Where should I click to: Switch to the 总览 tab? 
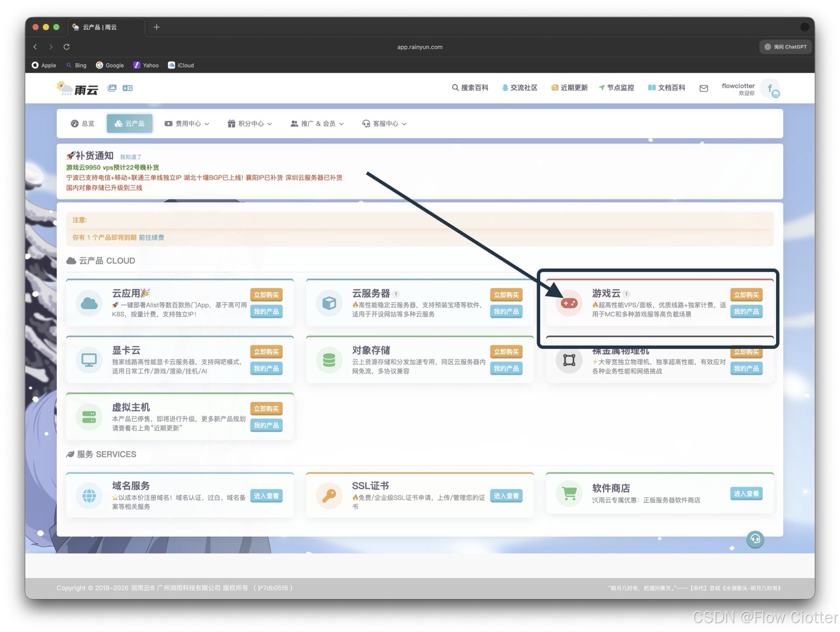tap(83, 124)
